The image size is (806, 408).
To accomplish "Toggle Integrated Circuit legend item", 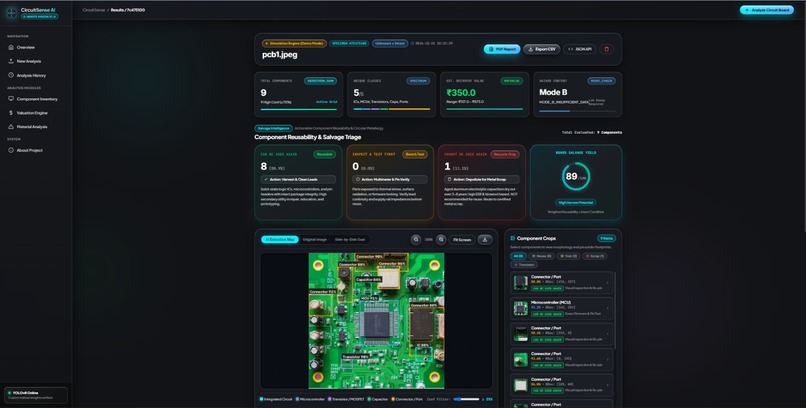I will click(x=276, y=399).
